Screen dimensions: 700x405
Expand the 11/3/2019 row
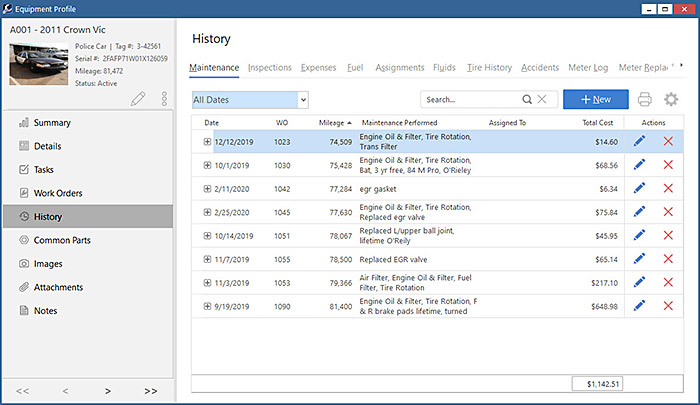pyautogui.click(x=207, y=283)
